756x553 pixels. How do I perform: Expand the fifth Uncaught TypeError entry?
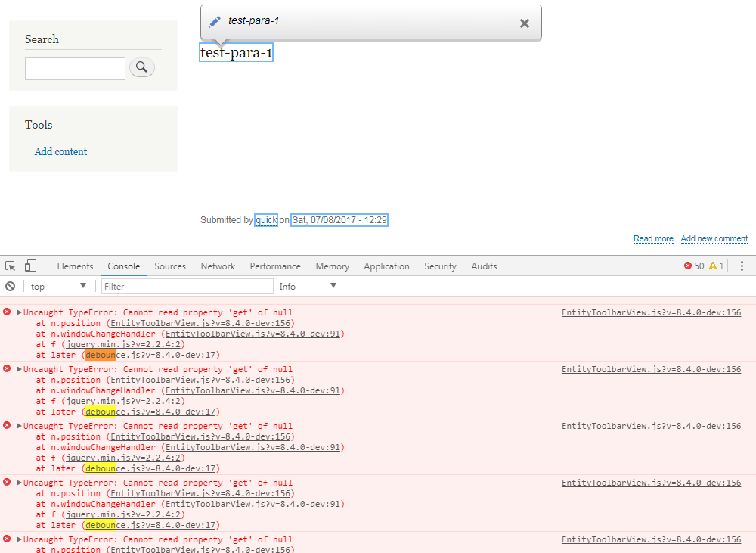pyautogui.click(x=20, y=539)
